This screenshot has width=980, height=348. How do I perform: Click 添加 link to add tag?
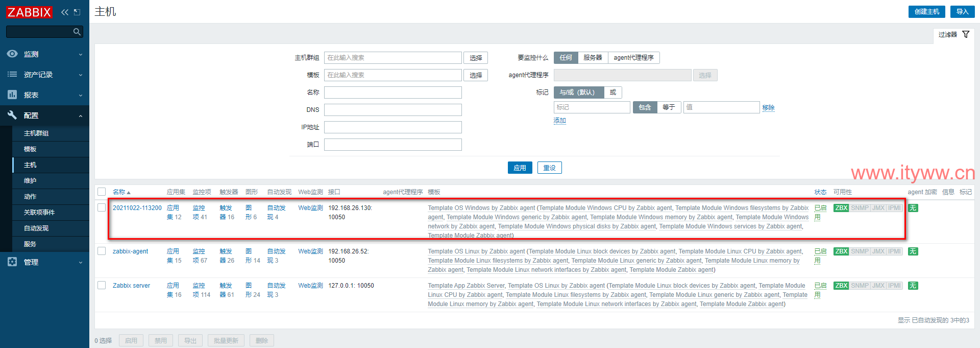click(560, 121)
